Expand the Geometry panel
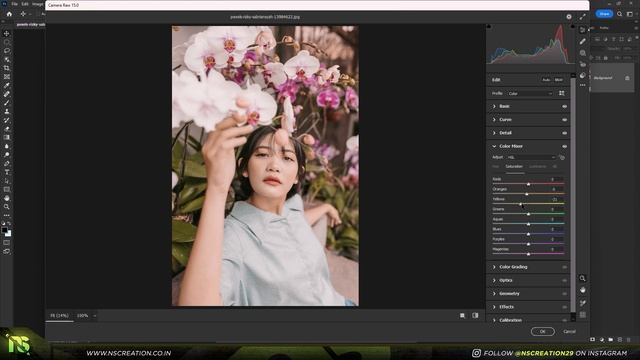Image resolution: width=640 pixels, height=360 pixels. click(494, 293)
